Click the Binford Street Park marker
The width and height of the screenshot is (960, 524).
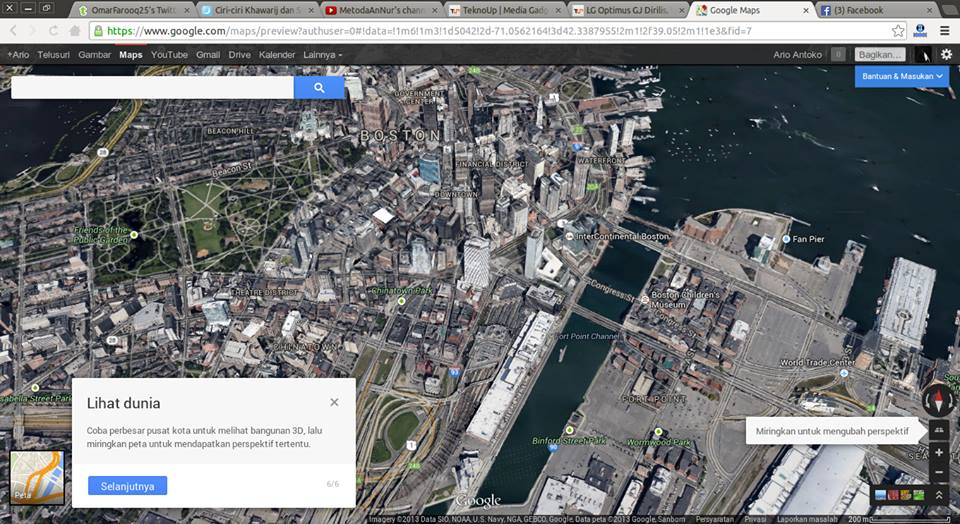click(569, 431)
